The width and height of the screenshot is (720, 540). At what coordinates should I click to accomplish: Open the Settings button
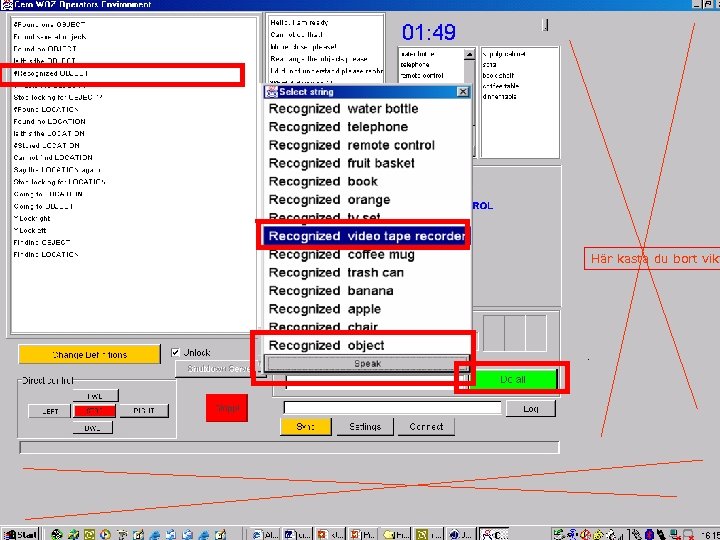(365, 427)
